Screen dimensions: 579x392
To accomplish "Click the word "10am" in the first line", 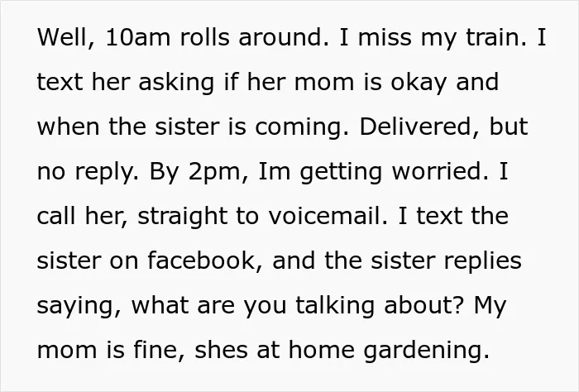I will pos(138,37).
